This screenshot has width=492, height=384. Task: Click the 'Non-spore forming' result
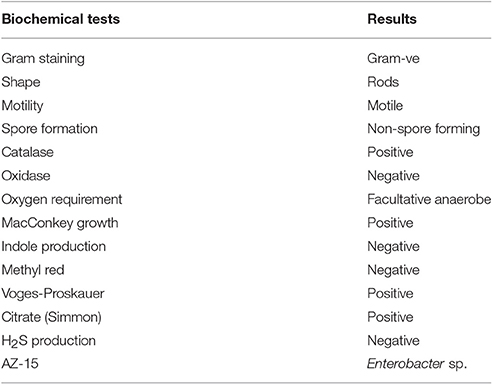tap(424, 129)
